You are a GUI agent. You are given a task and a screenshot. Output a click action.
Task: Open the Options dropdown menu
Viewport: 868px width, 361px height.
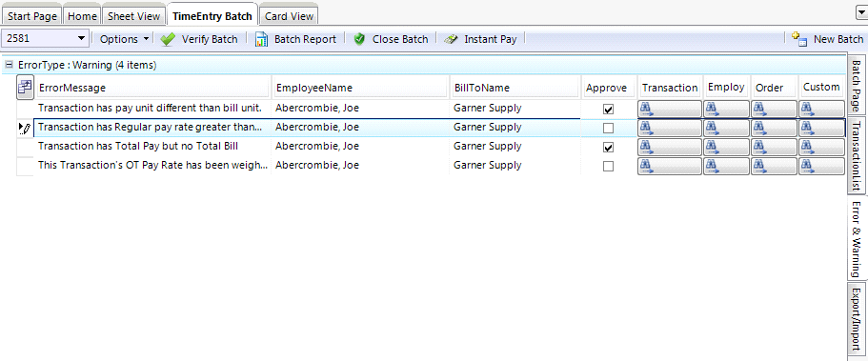[124, 39]
